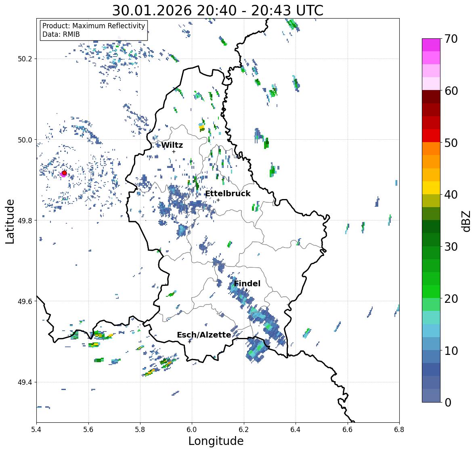Viewport: 476px width, 451px height.
Task: Click the Findel station cross marker
Action: click(x=247, y=290)
